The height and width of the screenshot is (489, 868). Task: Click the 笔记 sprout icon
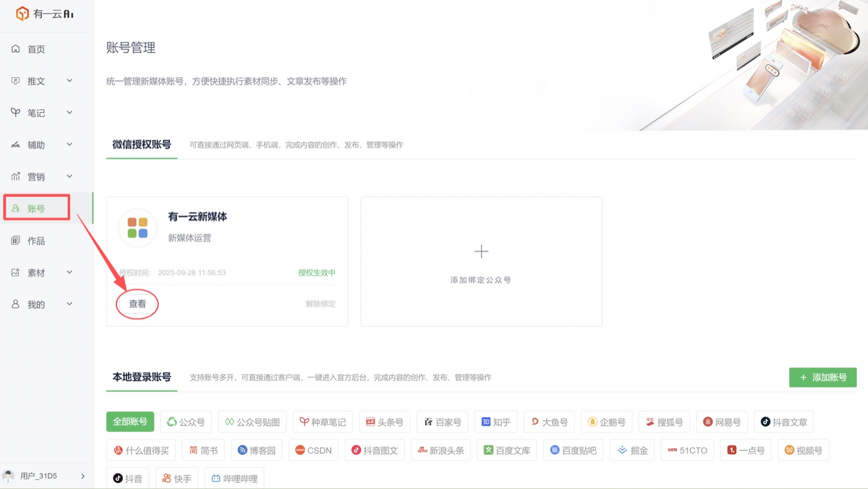click(x=16, y=113)
